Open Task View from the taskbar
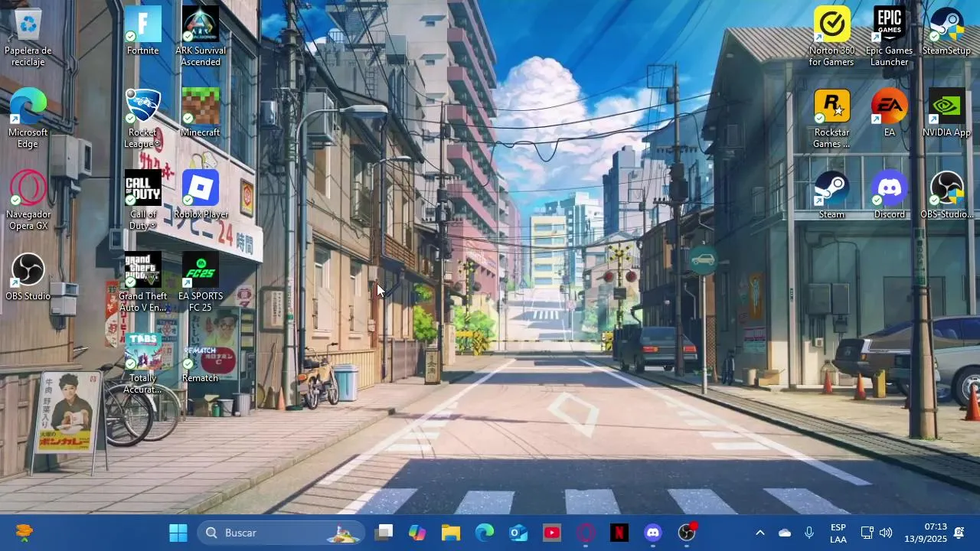Image resolution: width=980 pixels, height=551 pixels. [x=384, y=533]
